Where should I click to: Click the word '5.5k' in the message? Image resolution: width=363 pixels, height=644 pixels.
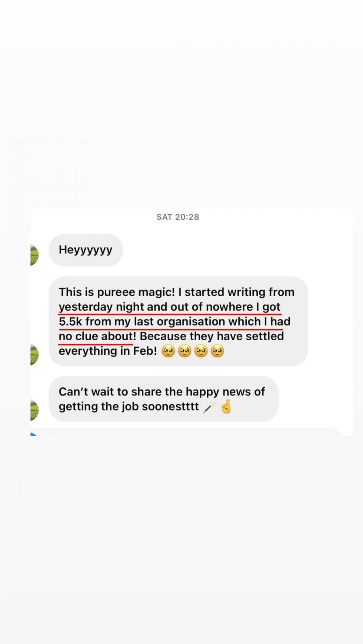tap(70, 321)
